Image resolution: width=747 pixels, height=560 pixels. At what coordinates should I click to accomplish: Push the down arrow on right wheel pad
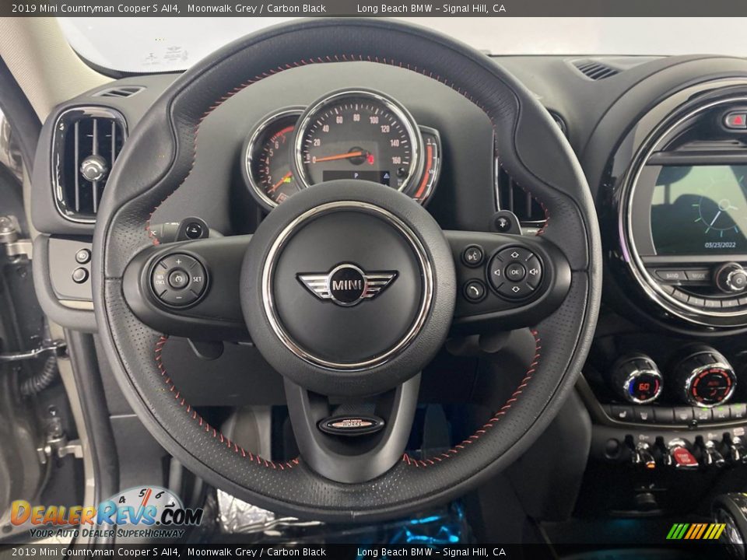515,289
